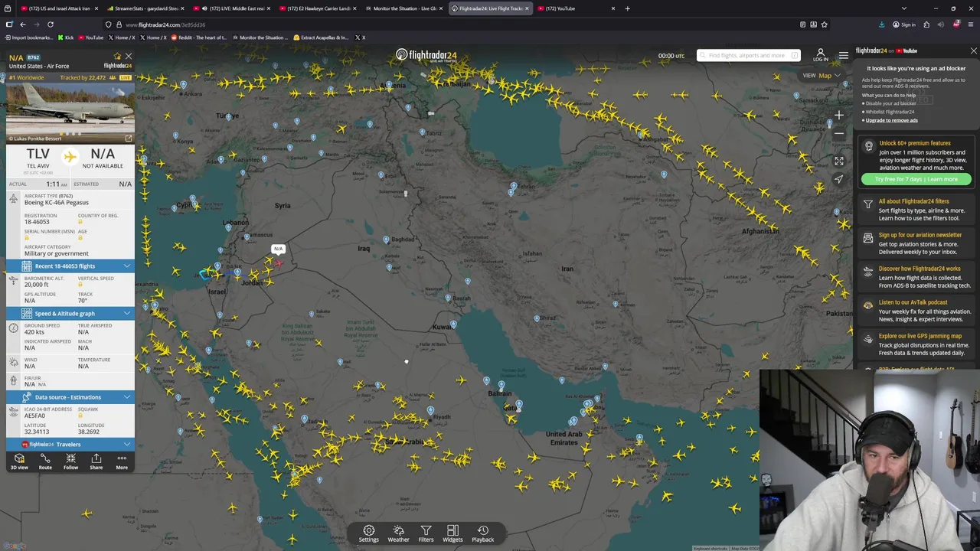Open All about Flightradar24 filters link
Screen dimensions: 980x551
coord(913,201)
